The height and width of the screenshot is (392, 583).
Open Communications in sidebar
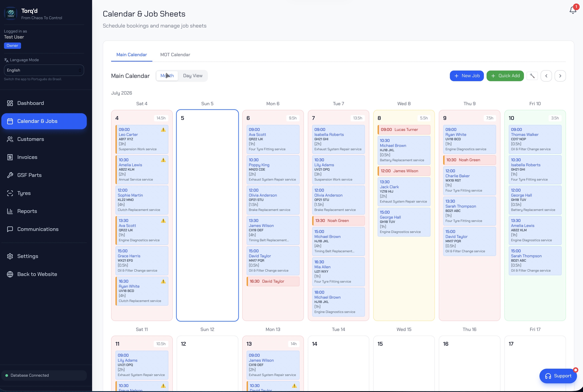(44, 229)
